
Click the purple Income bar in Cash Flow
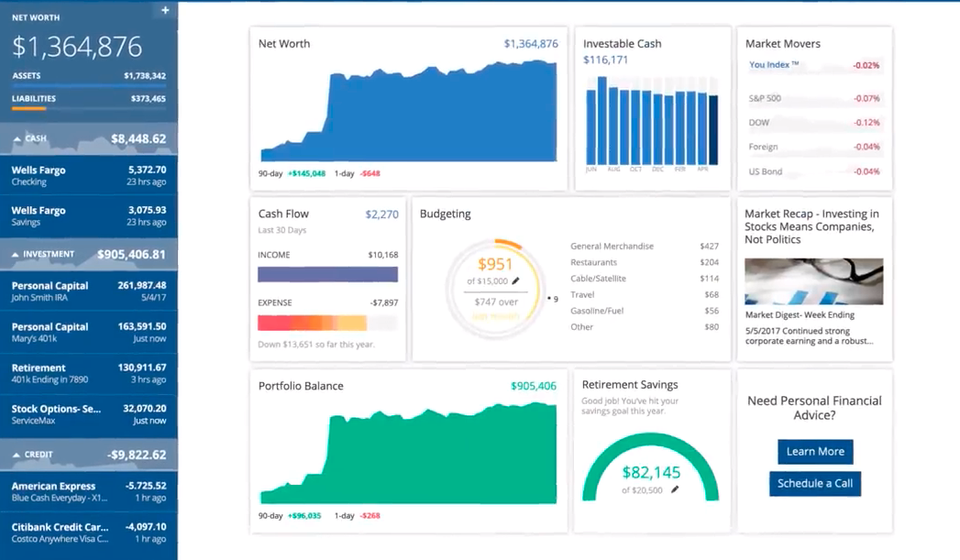click(327, 274)
